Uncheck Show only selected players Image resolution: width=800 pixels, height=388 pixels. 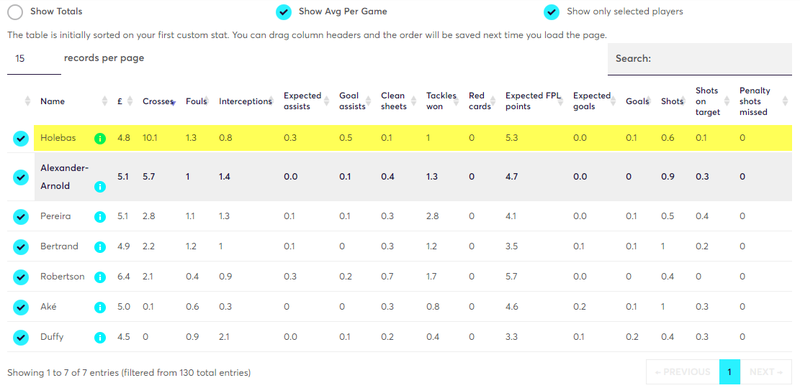552,12
